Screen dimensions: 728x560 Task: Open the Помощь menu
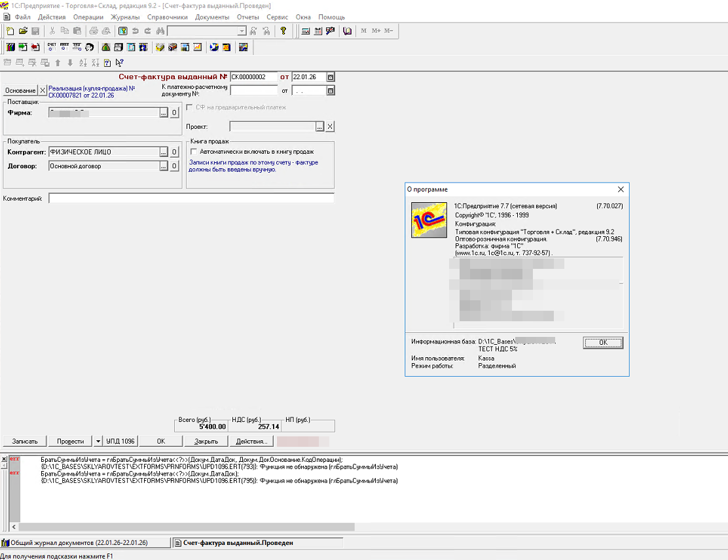[x=331, y=17]
